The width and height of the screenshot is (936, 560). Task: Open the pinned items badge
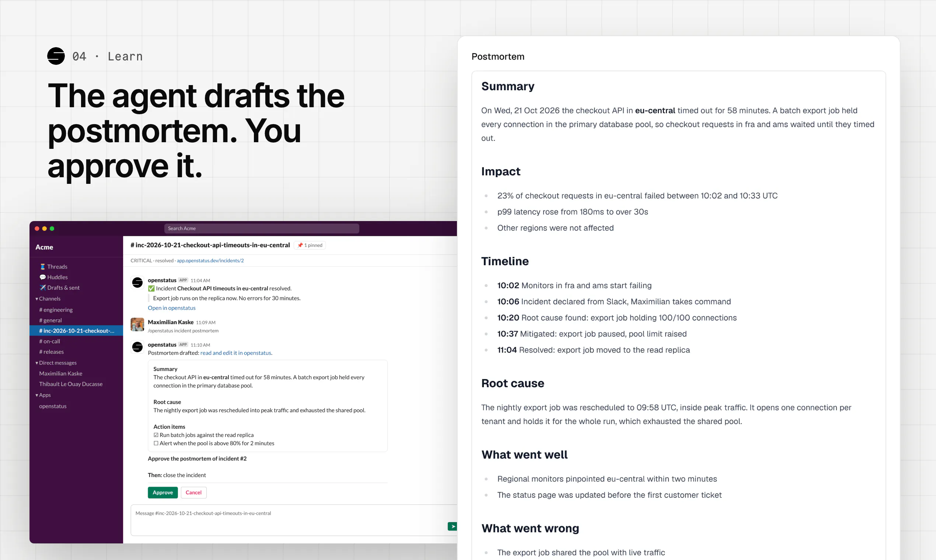[310, 245]
